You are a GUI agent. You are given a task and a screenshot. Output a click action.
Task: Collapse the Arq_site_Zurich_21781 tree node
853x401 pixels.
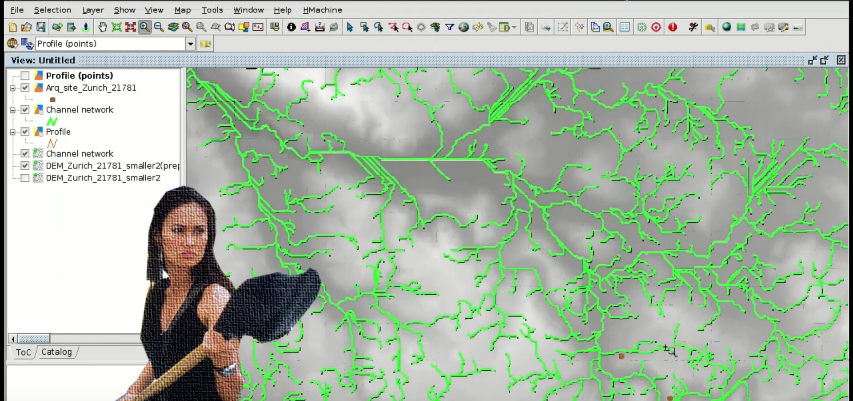(13, 88)
